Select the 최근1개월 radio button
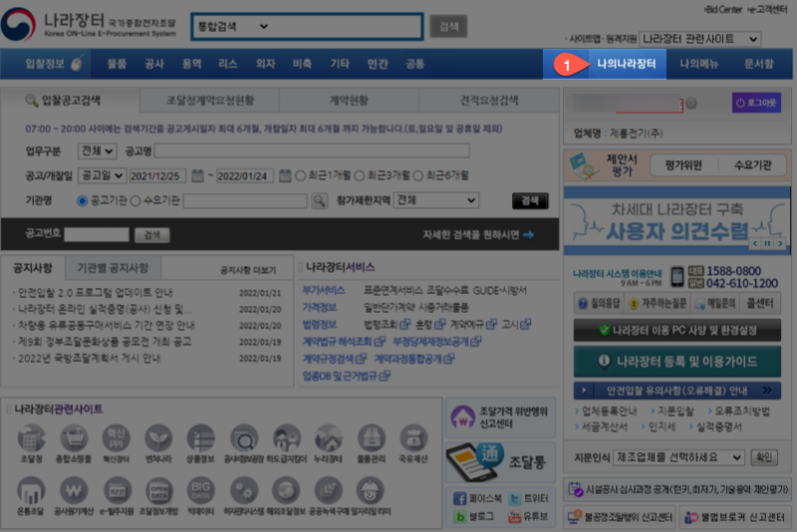 [301, 175]
